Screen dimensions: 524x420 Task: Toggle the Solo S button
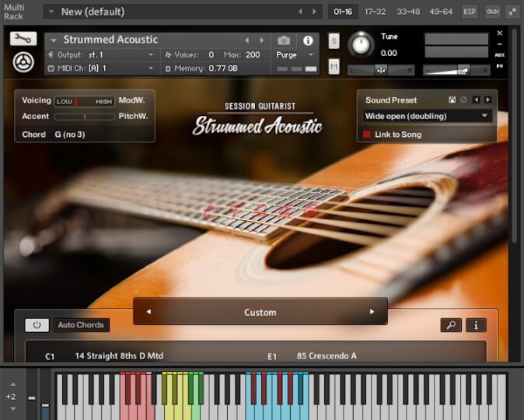tap(334, 42)
